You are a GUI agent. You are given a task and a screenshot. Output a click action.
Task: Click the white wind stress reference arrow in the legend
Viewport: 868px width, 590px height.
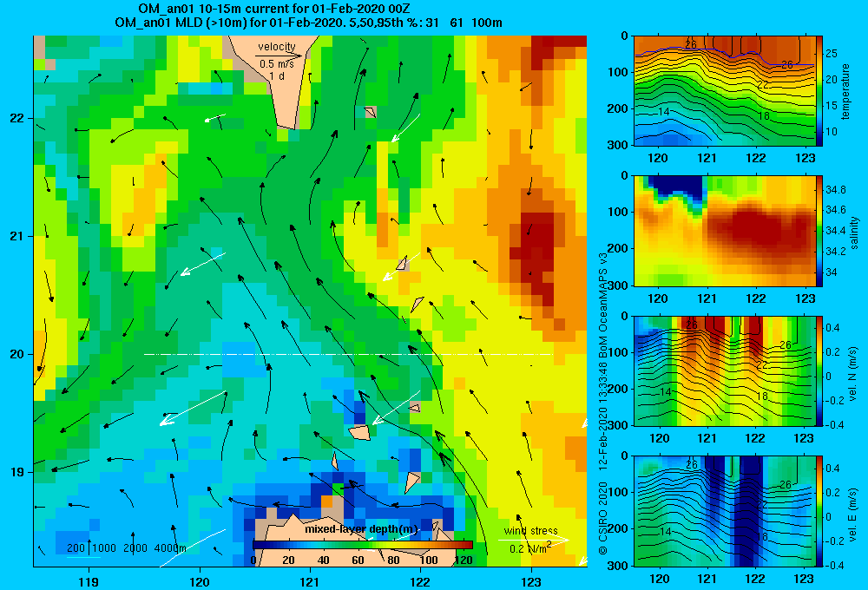[534, 540]
